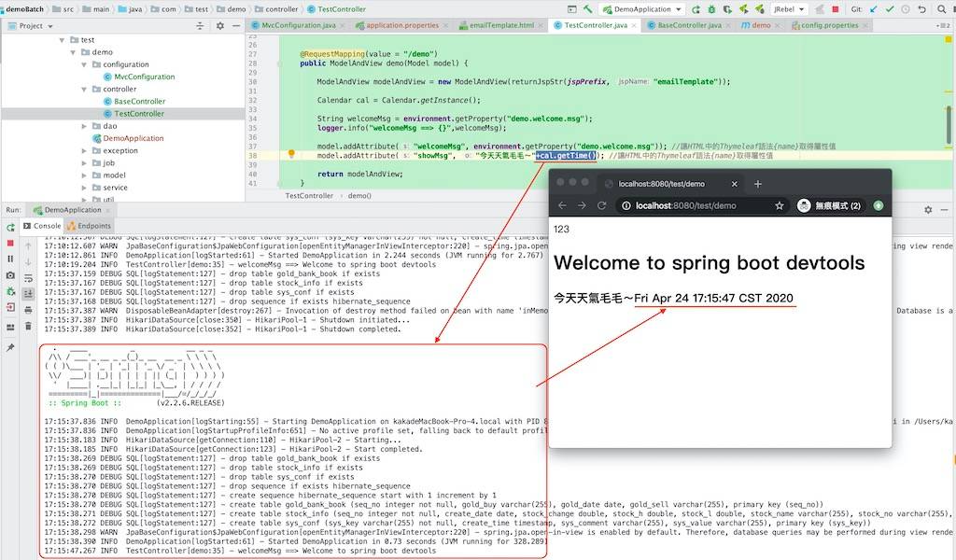Collapse the configuration folder arrow
This screenshot has height=560, width=956.
point(83,64)
